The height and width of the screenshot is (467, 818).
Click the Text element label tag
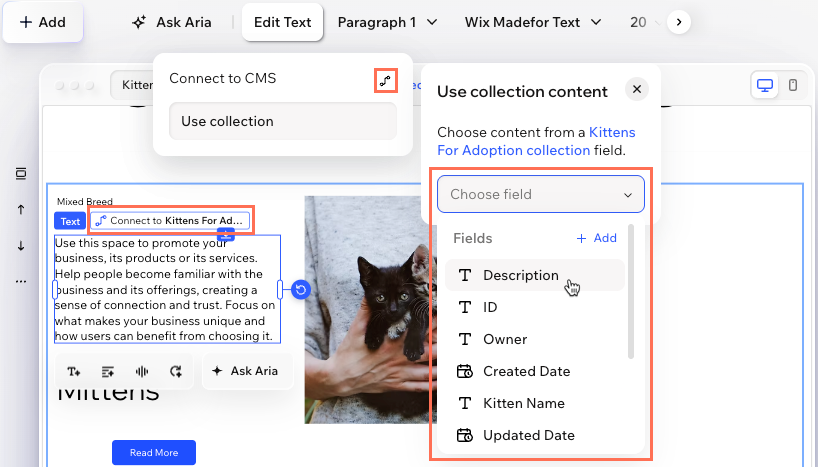coord(70,221)
